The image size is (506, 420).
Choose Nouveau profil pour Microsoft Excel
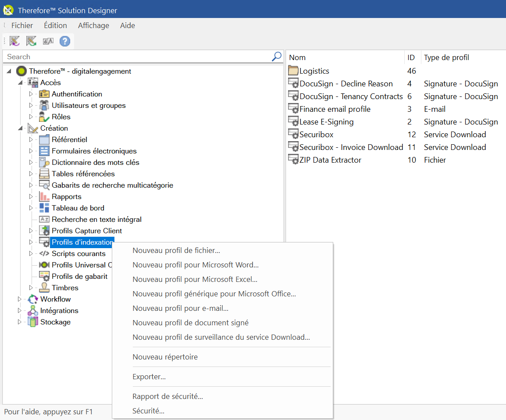[222, 279]
